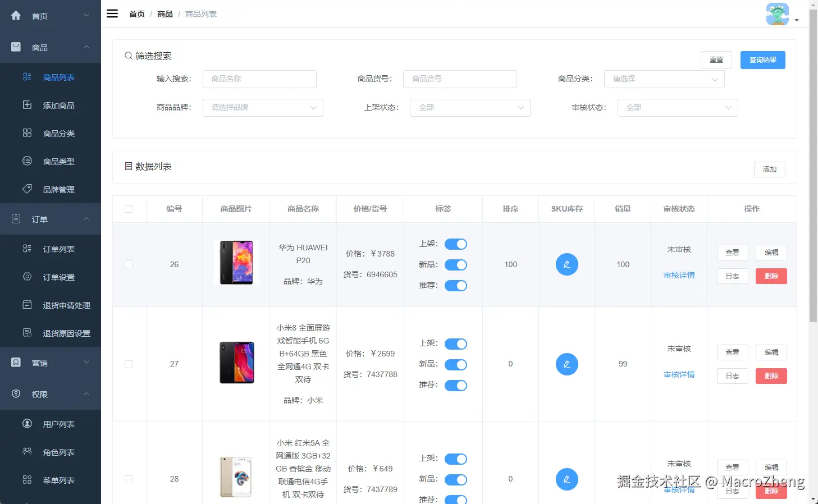Check the row checkbox for product 26
818x504 pixels.
[x=129, y=264]
